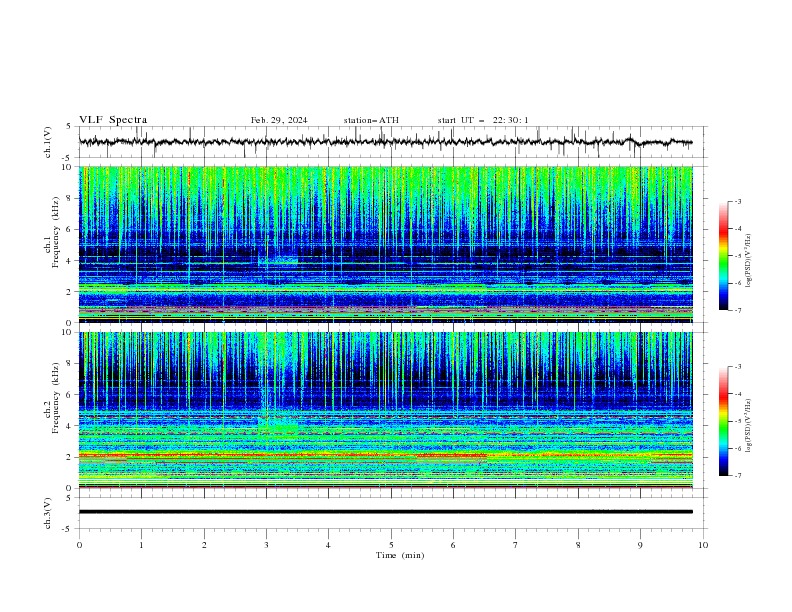Click the "Time (min)" x-axis label
The width and height of the screenshot is (792, 612).
400,555
